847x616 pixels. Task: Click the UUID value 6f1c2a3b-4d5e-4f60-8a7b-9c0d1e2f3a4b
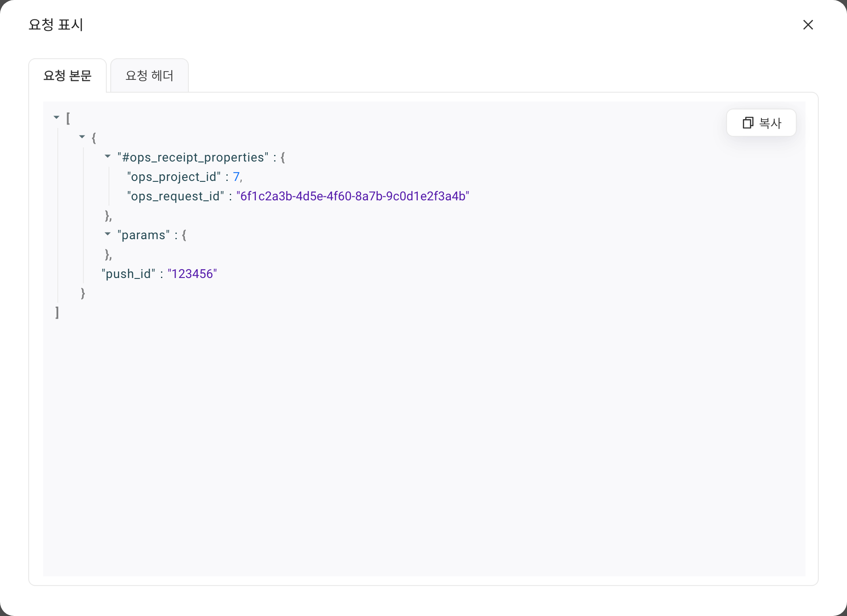click(x=353, y=196)
